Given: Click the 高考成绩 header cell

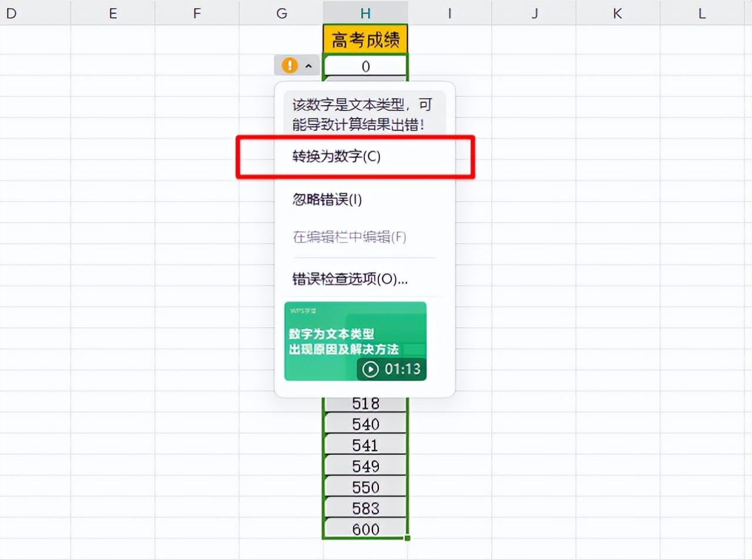Looking at the screenshot, I should pos(365,39).
